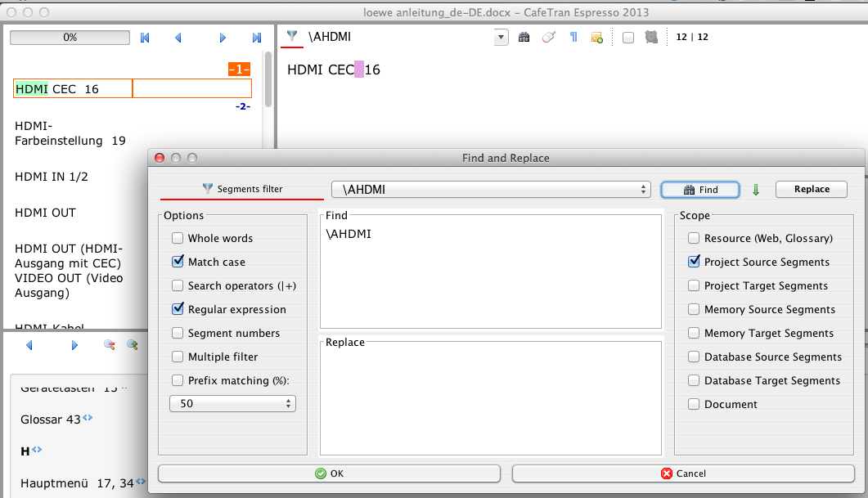This screenshot has height=498, width=868.
Task: Go to next segment in top toolbar
Action: (x=223, y=38)
